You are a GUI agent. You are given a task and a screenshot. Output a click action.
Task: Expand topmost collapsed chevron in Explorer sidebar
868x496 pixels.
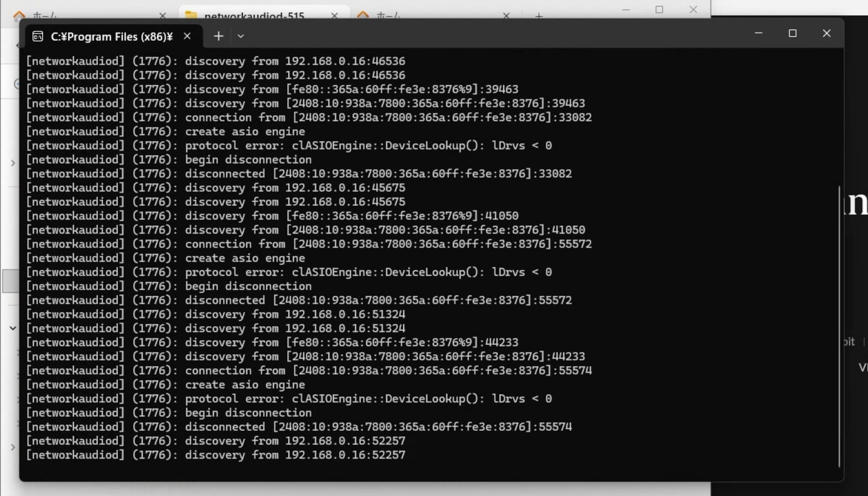point(13,163)
